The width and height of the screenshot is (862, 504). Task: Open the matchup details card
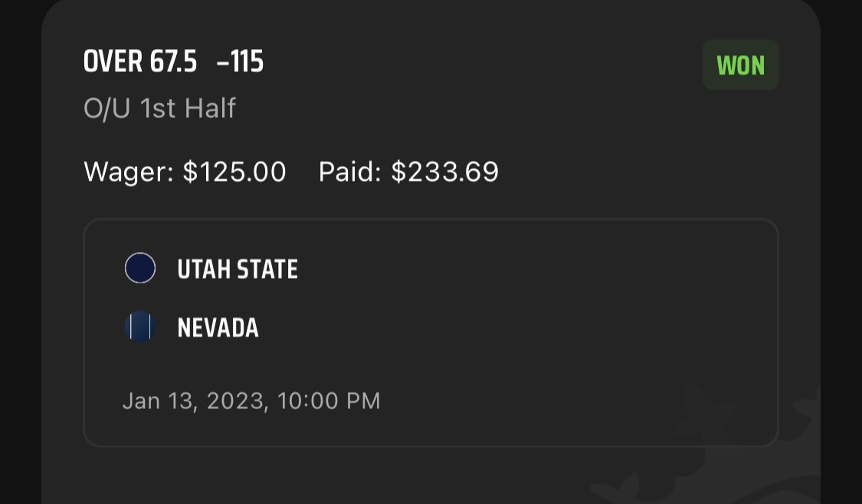pyautogui.click(x=431, y=332)
